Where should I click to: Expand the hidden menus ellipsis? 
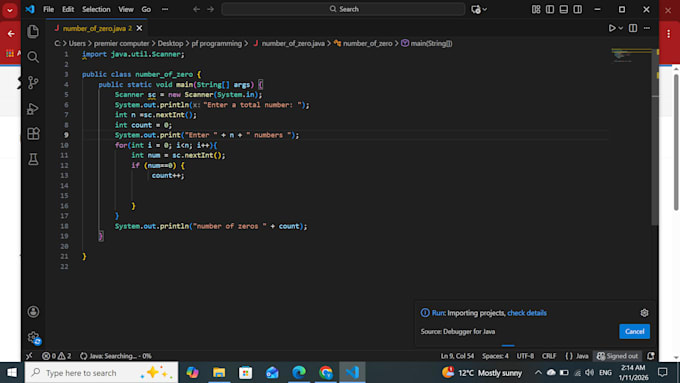(x=165, y=9)
